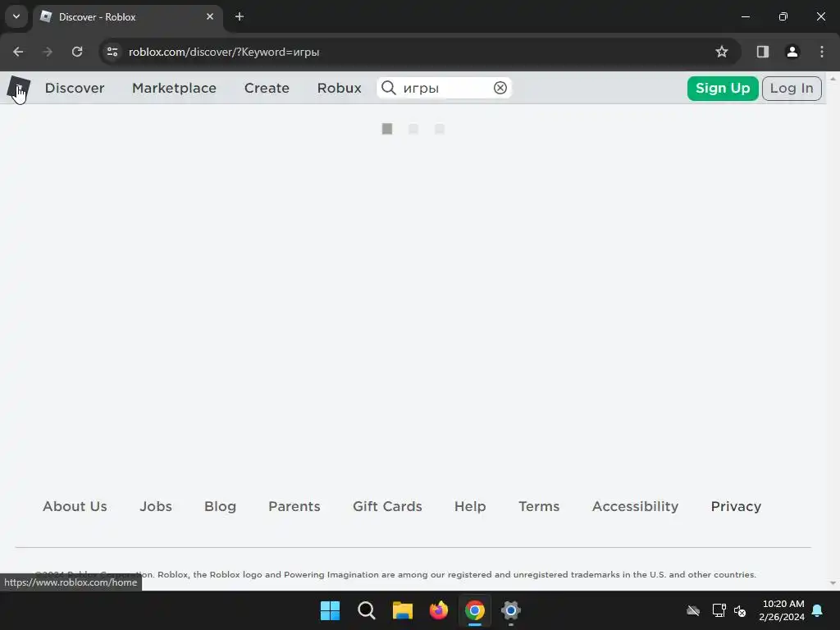Open the Parents footer link
The height and width of the screenshot is (630, 840).
point(294,506)
